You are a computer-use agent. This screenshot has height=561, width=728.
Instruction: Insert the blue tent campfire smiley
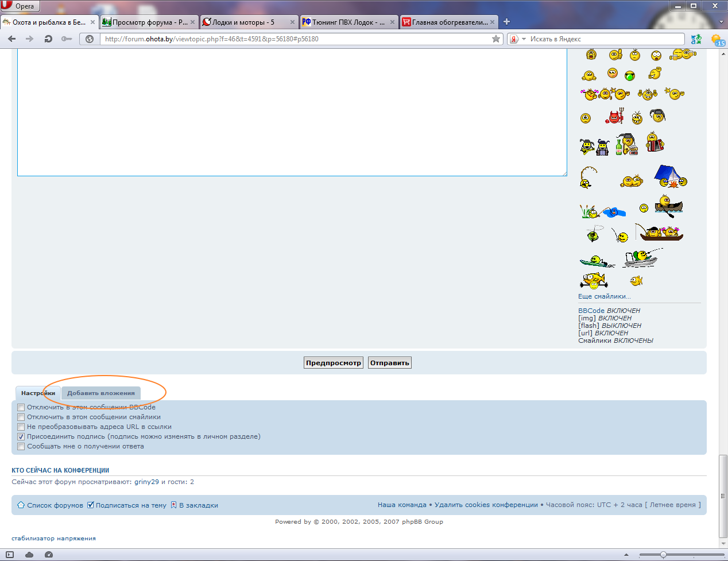point(669,176)
